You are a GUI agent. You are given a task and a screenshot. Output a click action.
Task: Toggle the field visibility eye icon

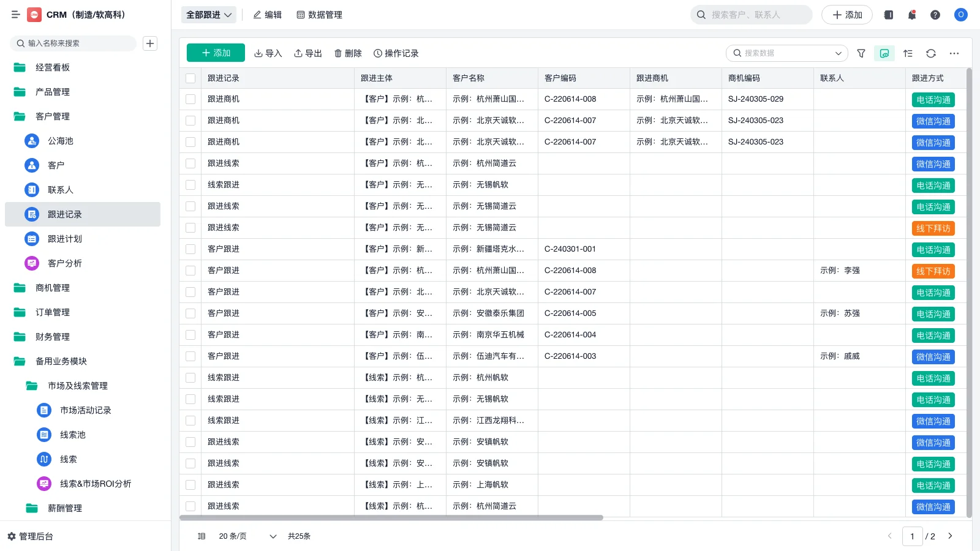[x=884, y=53]
